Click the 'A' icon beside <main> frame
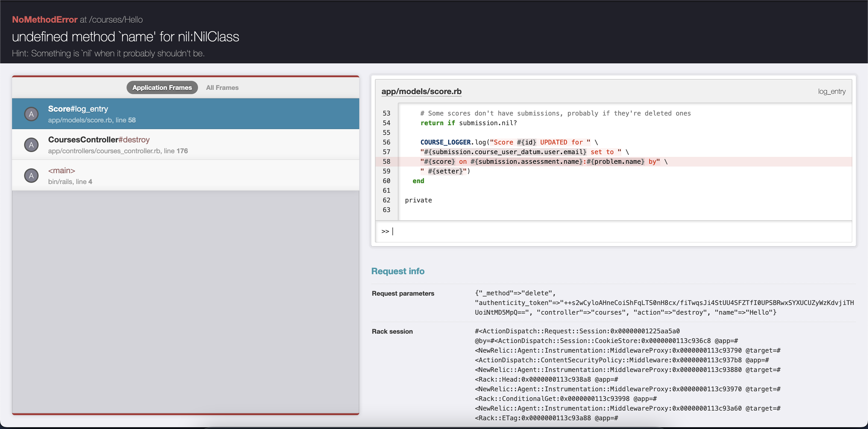868x429 pixels. pos(31,176)
